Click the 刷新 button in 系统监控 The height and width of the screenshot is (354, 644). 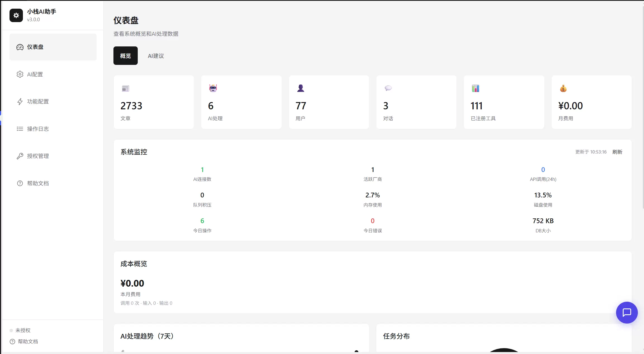[x=617, y=152]
